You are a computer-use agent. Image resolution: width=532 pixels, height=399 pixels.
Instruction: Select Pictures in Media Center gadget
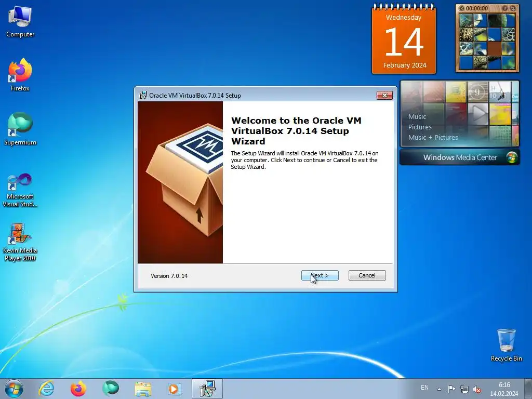pyautogui.click(x=420, y=127)
